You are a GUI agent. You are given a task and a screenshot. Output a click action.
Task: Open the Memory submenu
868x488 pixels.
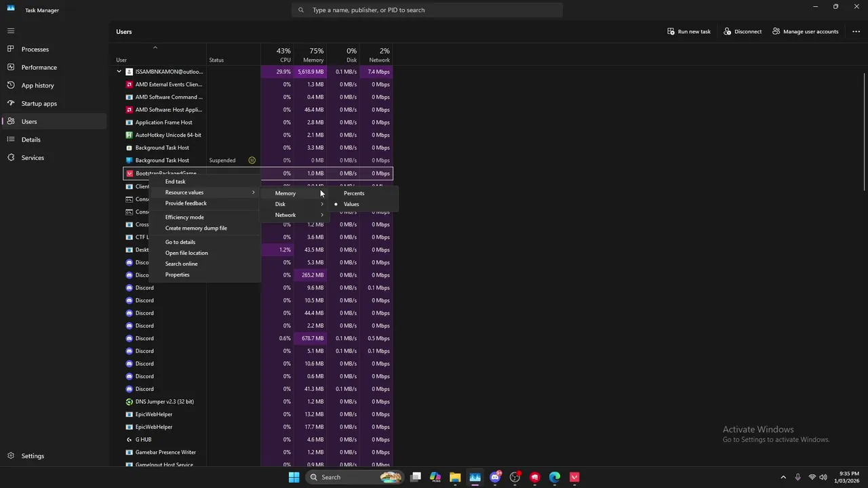pos(296,193)
